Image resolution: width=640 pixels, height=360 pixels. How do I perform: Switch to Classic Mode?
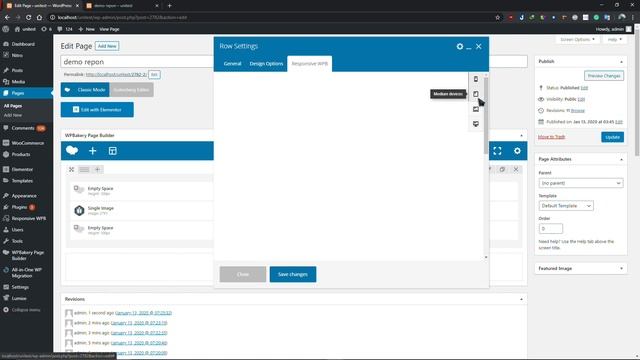pos(85,90)
